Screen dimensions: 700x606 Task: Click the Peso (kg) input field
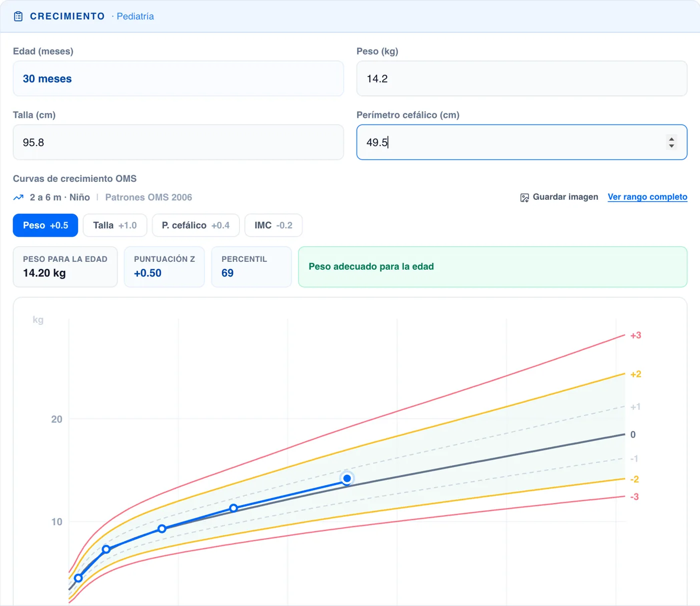[521, 78]
